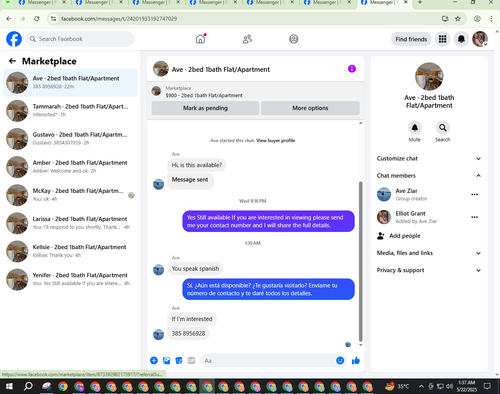
Task: Open the Kellsie conversation
Action: pyautogui.click(x=70, y=251)
